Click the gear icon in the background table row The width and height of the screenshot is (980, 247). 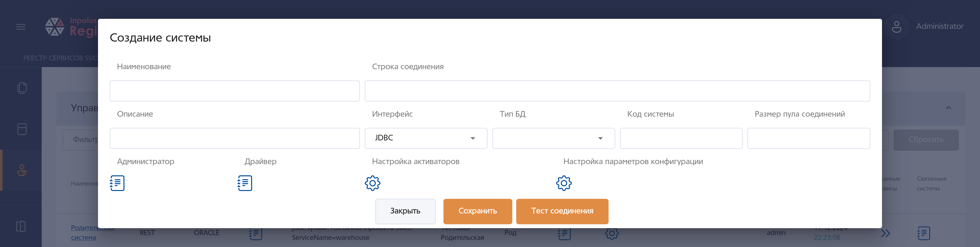pyautogui.click(x=612, y=233)
